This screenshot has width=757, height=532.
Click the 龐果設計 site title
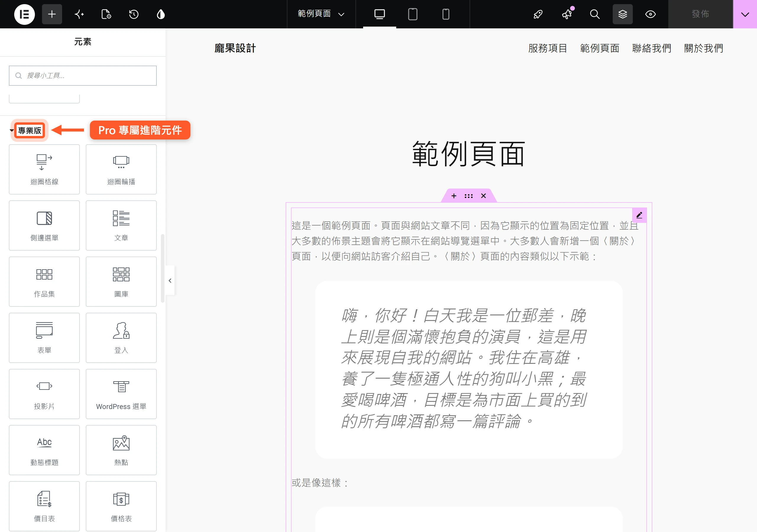235,48
